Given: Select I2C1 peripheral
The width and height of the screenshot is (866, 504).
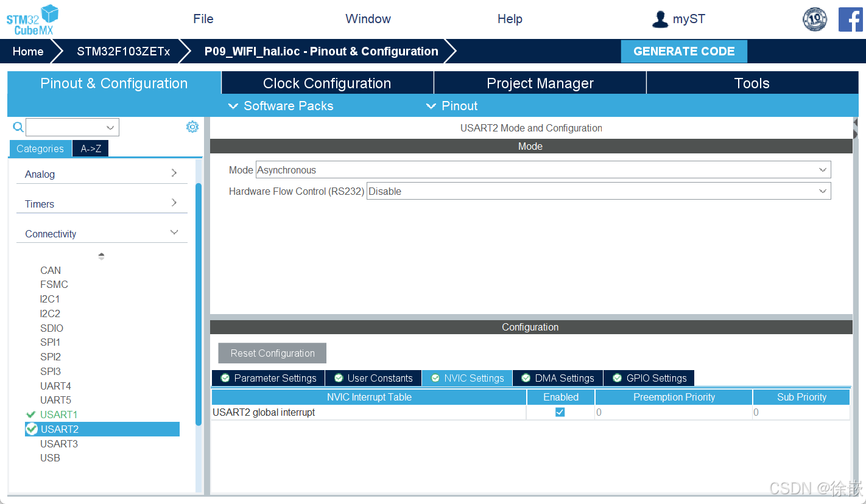Looking at the screenshot, I should pos(50,299).
